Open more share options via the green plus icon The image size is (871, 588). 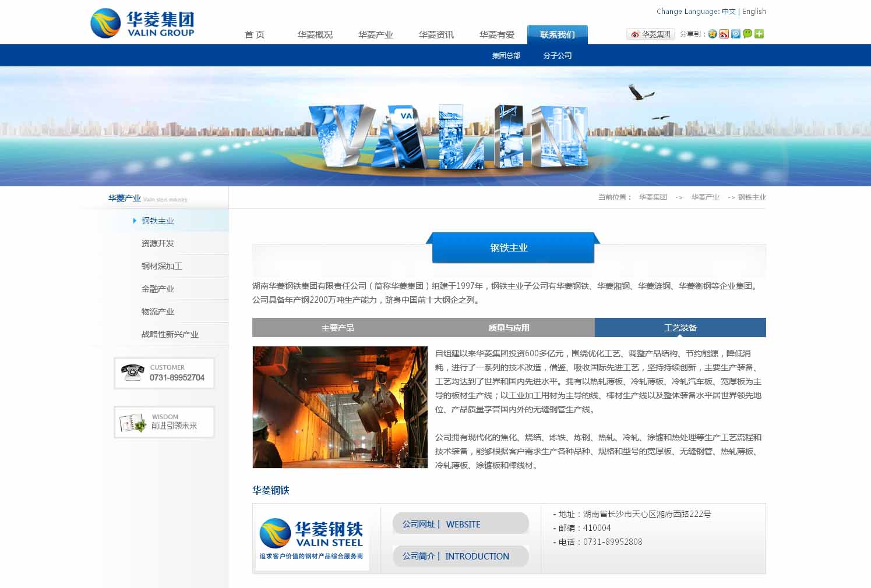tap(759, 34)
